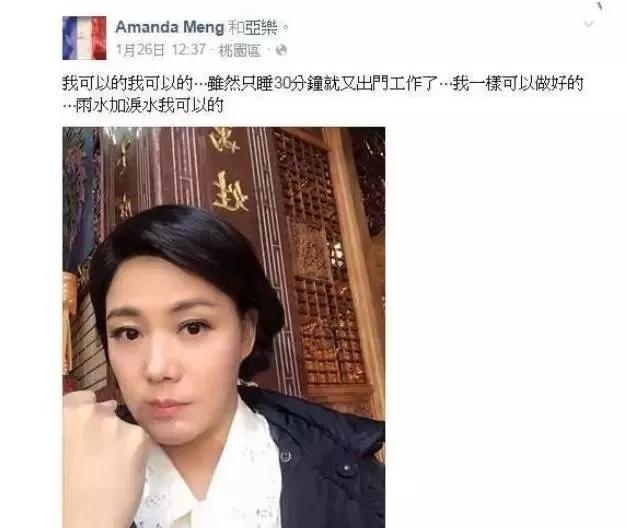Screen dimensions: 627x528
Task: Open the selfie photo attached to post
Action: (x=224, y=327)
